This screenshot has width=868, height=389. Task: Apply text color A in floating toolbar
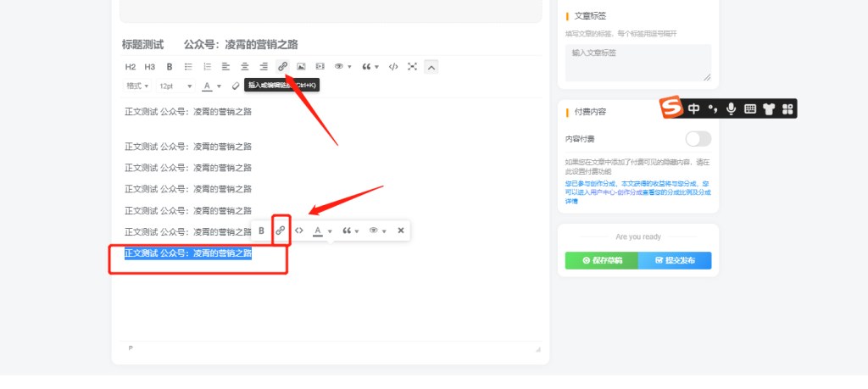pyautogui.click(x=318, y=231)
